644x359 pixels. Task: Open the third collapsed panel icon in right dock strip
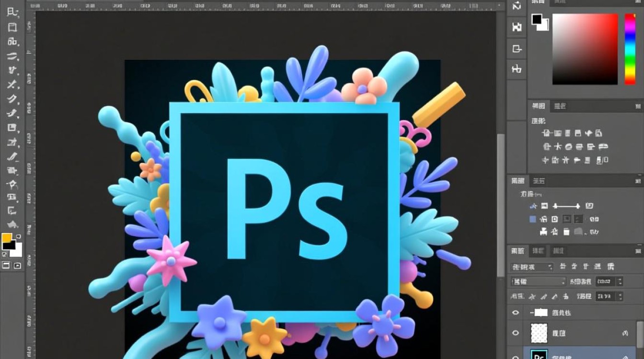click(517, 48)
